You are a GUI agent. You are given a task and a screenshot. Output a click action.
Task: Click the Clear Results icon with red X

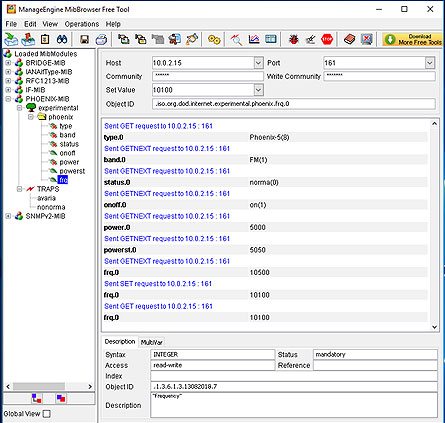[x=366, y=39]
